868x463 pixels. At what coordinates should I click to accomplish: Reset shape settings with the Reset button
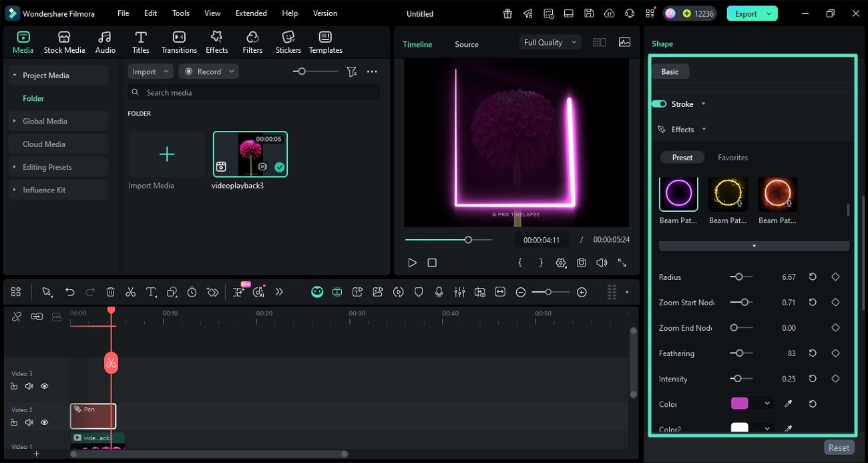[x=839, y=447]
